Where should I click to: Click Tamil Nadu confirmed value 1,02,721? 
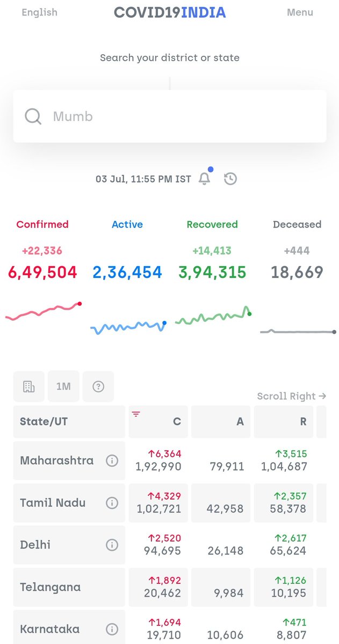pos(158,509)
